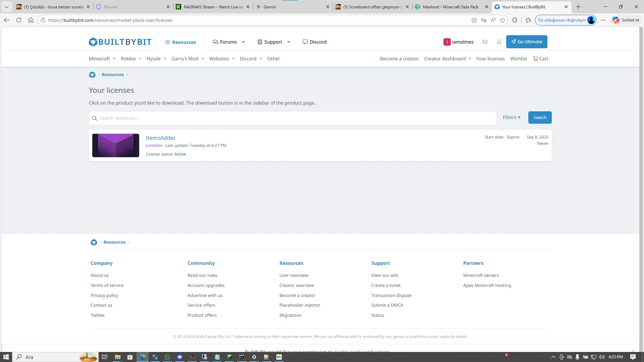644x362 pixels.
Task: Click the blue Search button
Action: pyautogui.click(x=540, y=117)
